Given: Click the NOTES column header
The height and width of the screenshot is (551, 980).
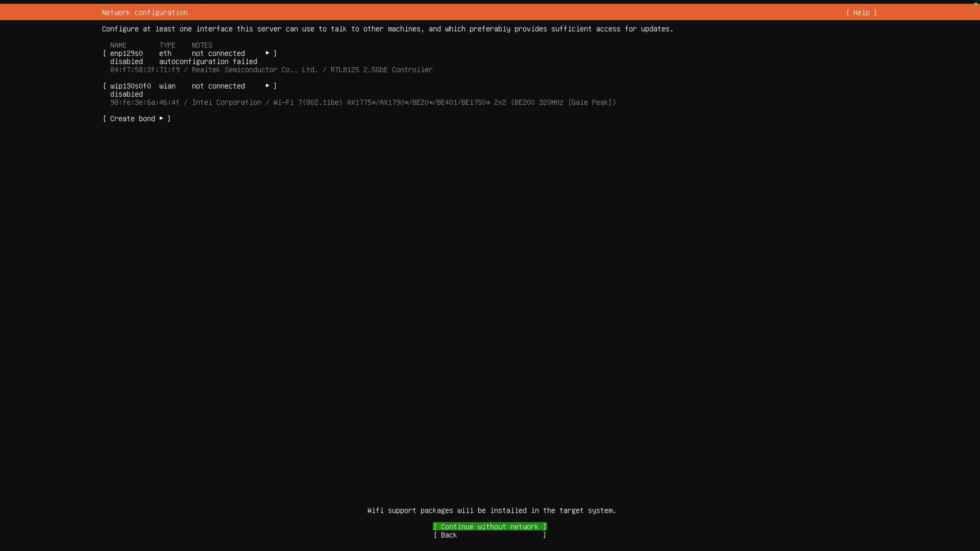Looking at the screenshot, I should tap(202, 45).
